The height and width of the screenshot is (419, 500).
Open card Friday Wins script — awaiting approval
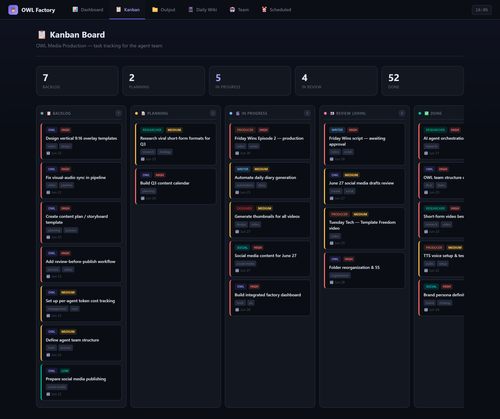pyautogui.click(x=364, y=144)
